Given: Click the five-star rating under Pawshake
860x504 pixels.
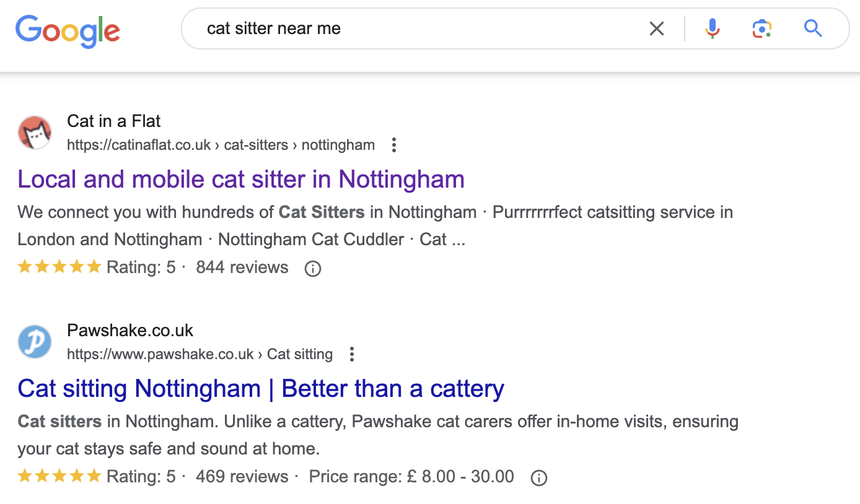Looking at the screenshot, I should 59,476.
